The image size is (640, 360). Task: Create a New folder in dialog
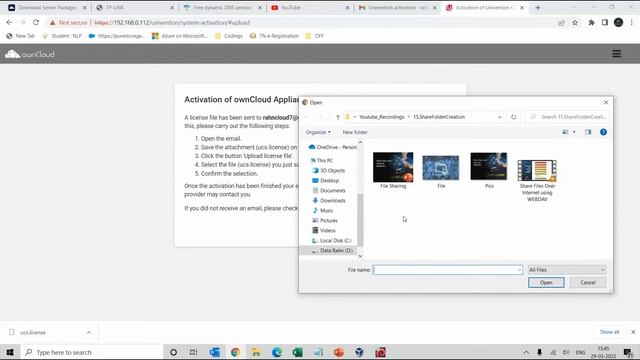coord(355,132)
